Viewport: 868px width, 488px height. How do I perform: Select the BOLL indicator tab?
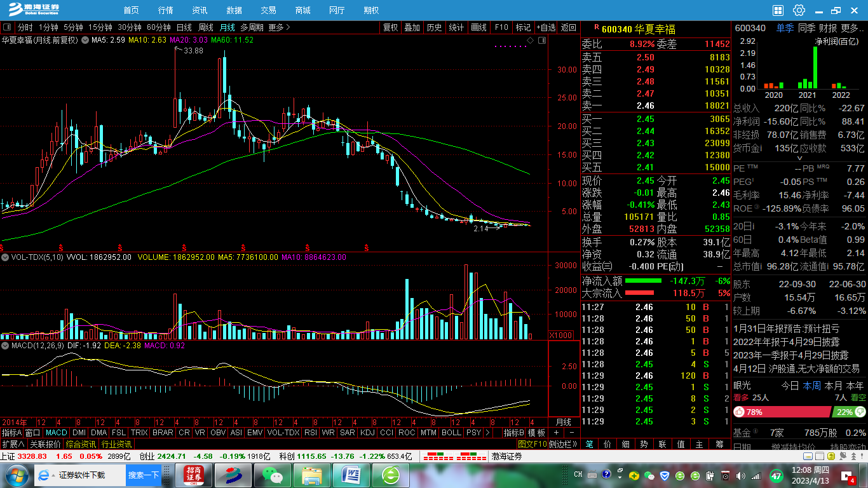coord(451,433)
